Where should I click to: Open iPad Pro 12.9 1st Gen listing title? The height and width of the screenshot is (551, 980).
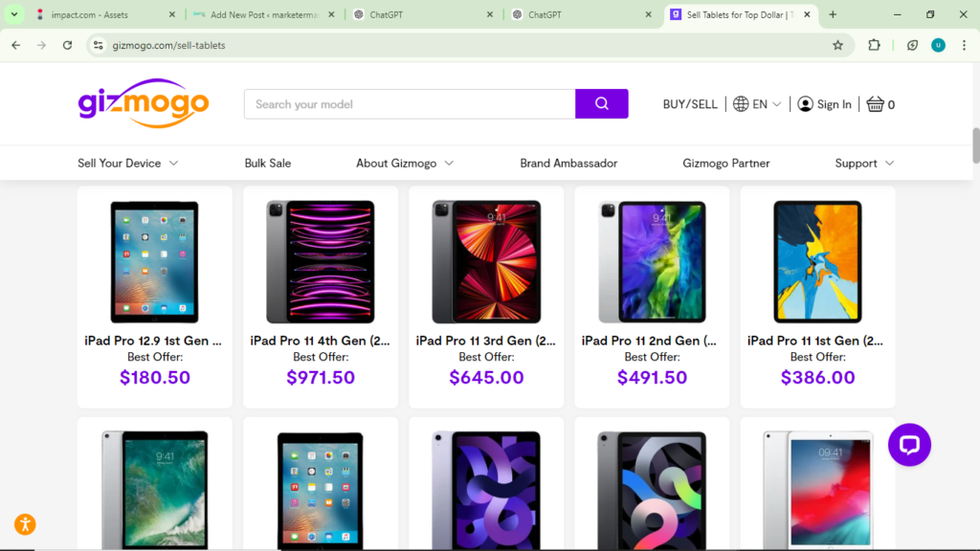click(x=154, y=341)
